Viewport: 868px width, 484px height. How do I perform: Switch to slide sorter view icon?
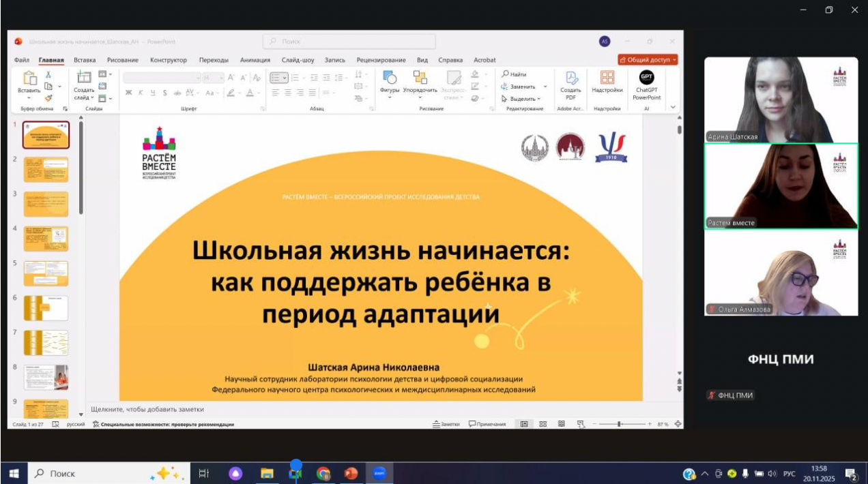tap(543, 424)
